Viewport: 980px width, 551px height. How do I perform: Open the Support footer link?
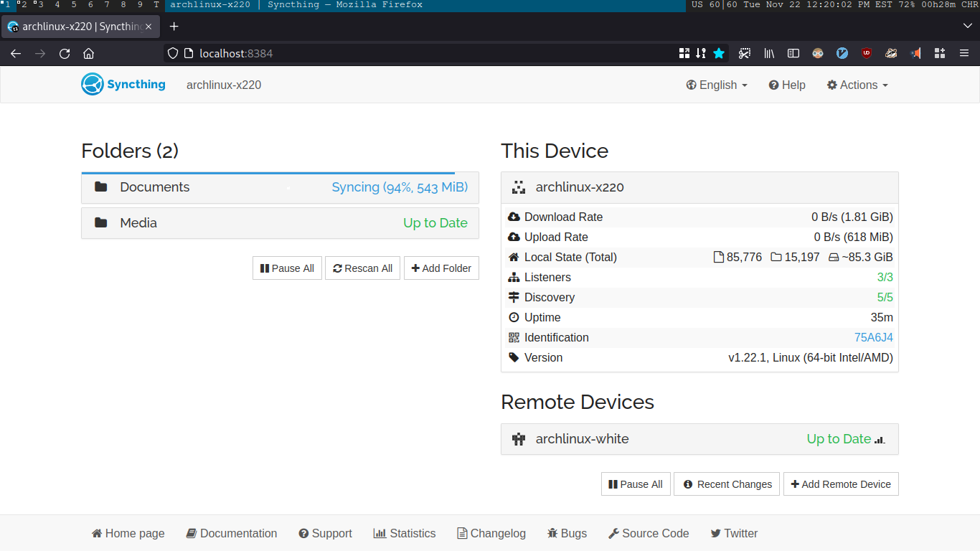pyautogui.click(x=326, y=533)
